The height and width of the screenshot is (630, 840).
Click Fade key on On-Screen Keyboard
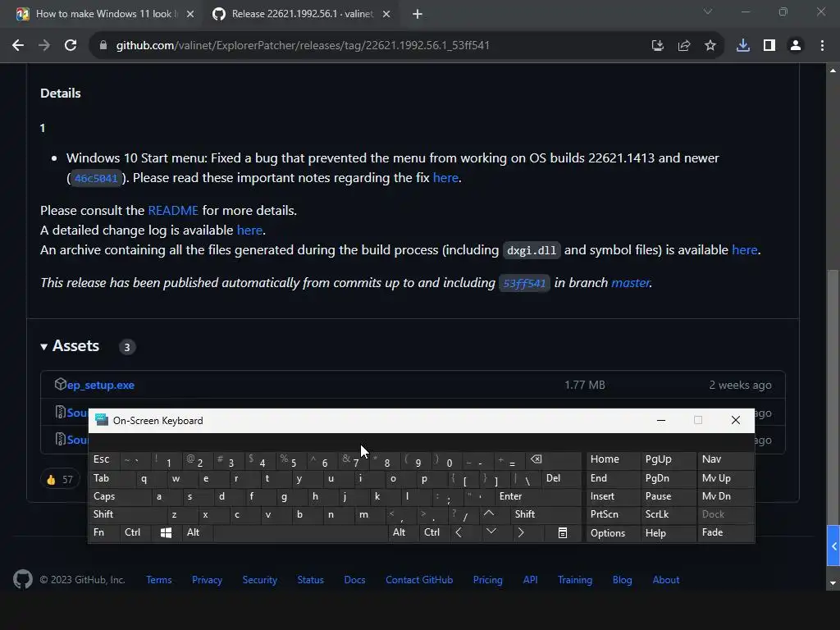tap(725, 532)
